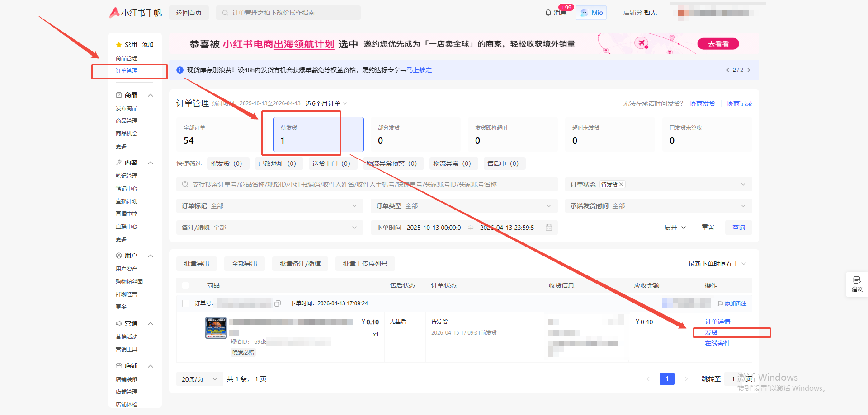Open the 订单类型 dropdown
Screen dimensions: 868x415
(x=463, y=206)
